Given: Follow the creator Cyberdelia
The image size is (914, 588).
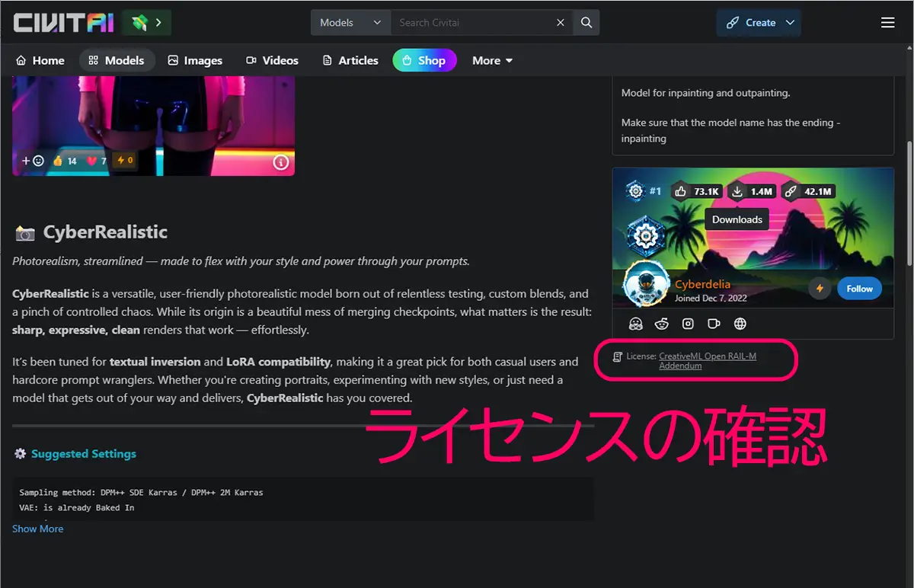Looking at the screenshot, I should pyautogui.click(x=859, y=289).
